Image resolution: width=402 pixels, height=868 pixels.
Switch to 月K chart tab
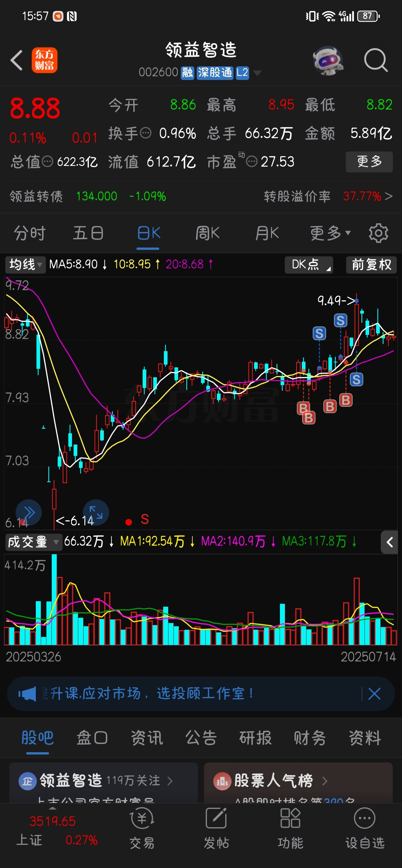coord(267,233)
